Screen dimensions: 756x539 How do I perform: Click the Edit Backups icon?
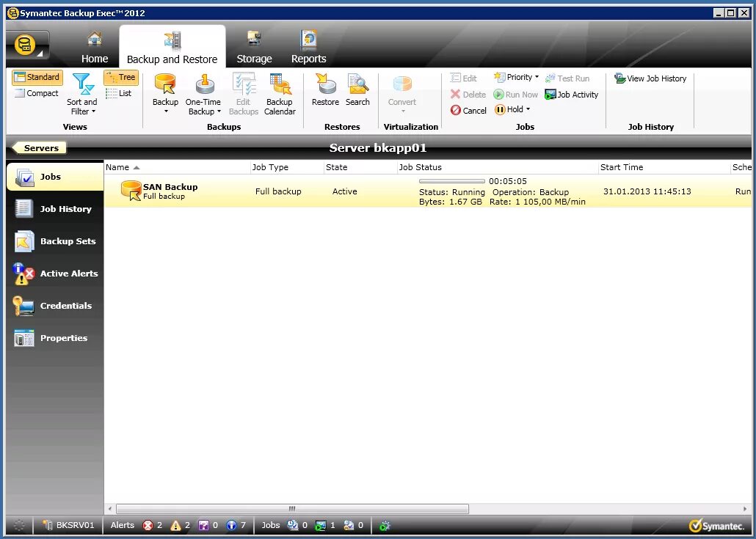pos(244,84)
